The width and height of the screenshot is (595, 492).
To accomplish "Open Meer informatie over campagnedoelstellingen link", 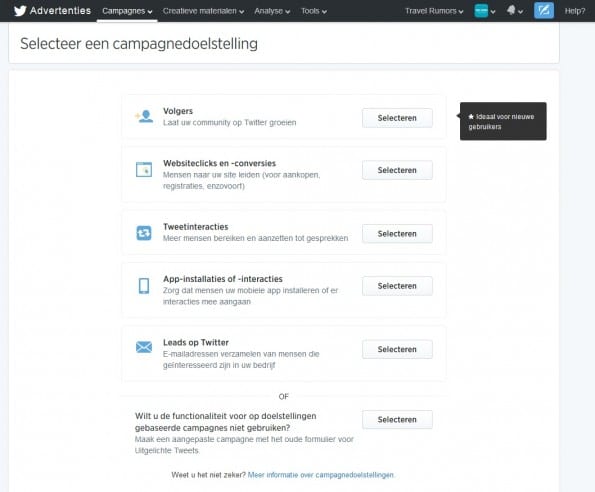I will click(321, 475).
